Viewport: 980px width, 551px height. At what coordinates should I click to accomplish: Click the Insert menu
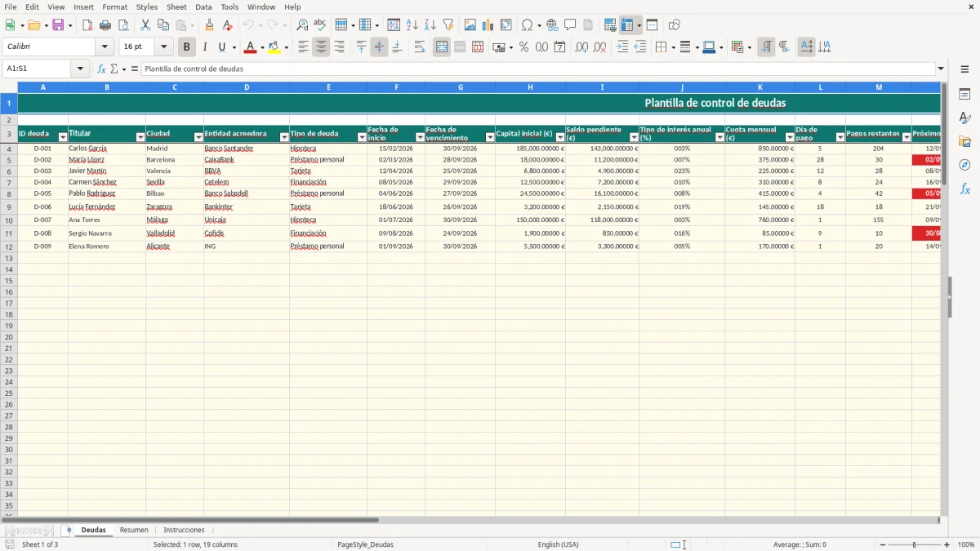pyautogui.click(x=83, y=7)
